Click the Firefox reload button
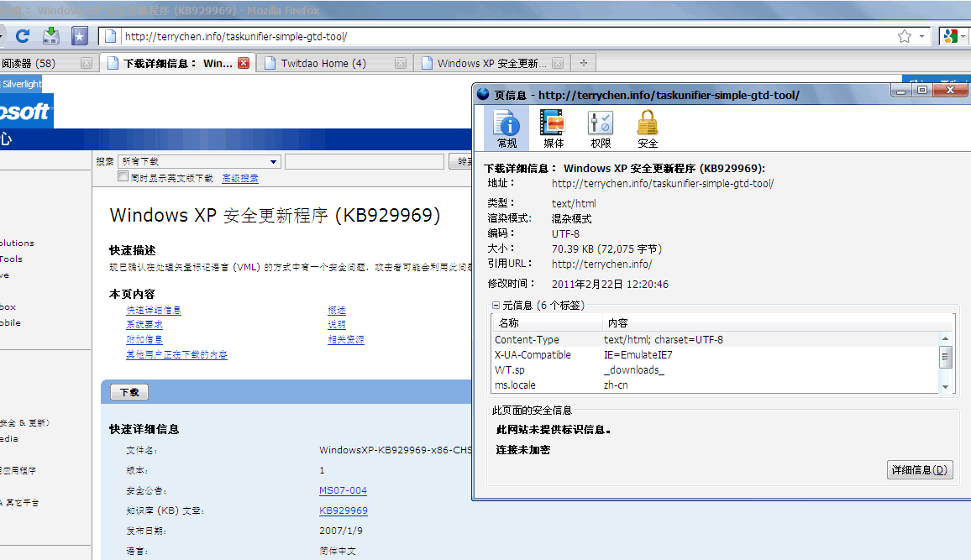This screenshot has height=560, width=971. pos(23,36)
